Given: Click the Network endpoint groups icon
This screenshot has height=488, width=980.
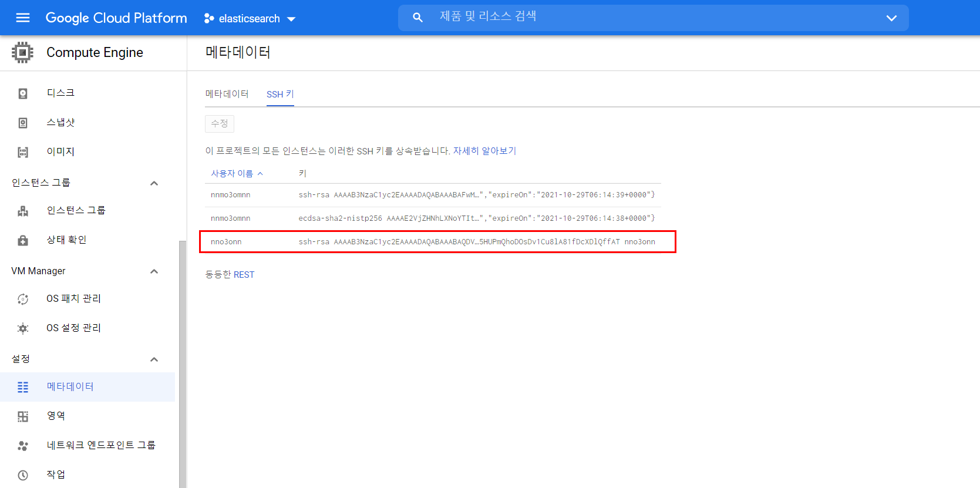Looking at the screenshot, I should pos(23,446).
